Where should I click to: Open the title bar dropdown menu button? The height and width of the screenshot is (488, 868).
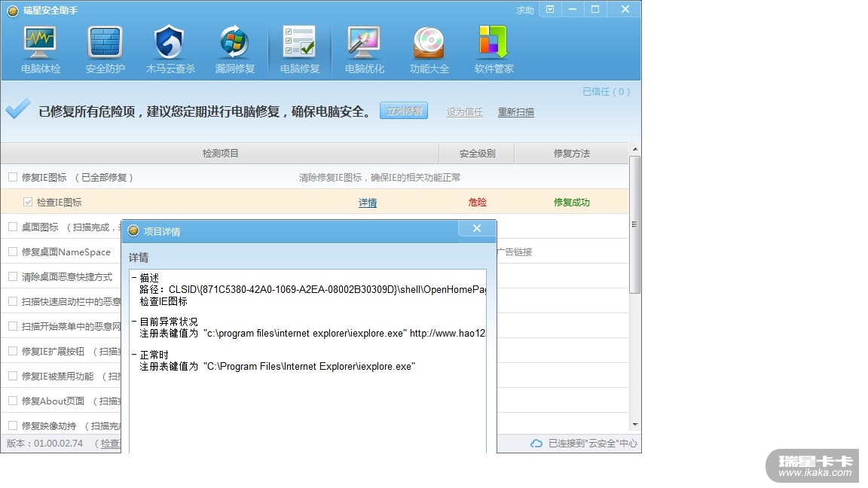[x=550, y=9]
